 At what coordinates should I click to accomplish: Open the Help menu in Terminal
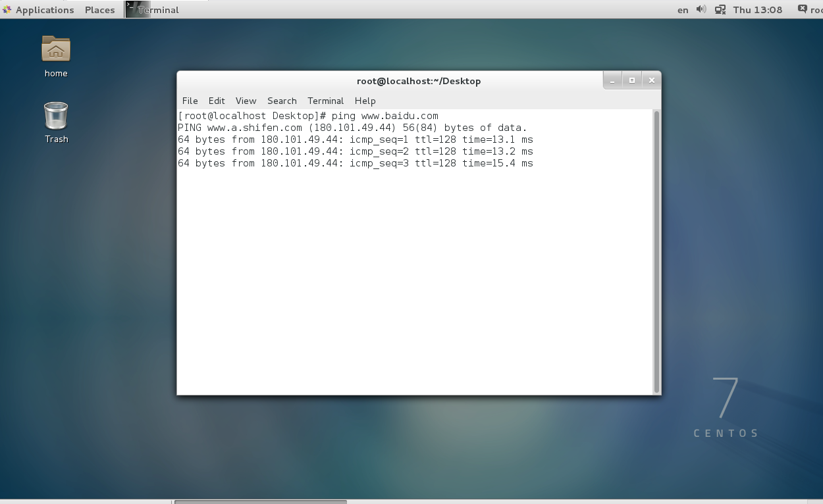coord(365,101)
